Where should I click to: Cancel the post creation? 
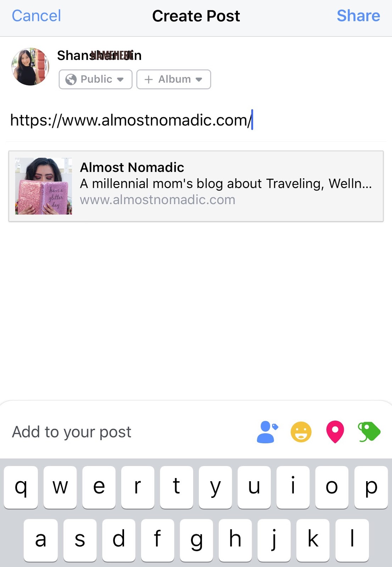click(37, 16)
